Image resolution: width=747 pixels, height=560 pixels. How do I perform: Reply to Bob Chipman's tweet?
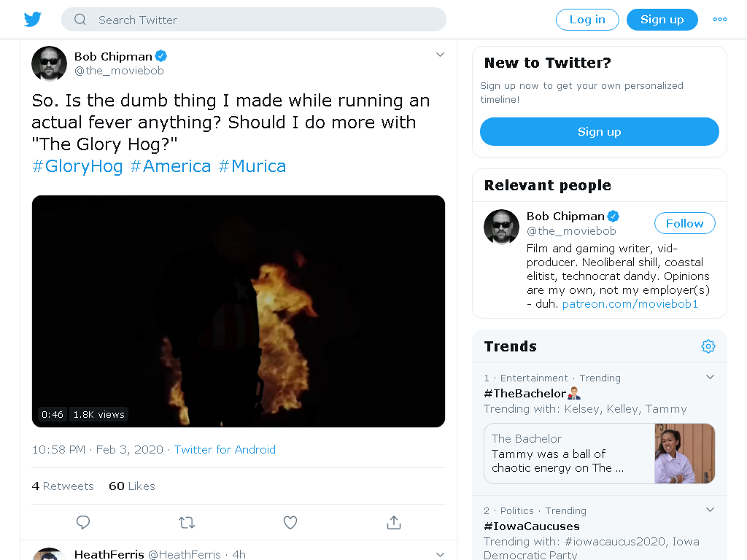tap(83, 522)
